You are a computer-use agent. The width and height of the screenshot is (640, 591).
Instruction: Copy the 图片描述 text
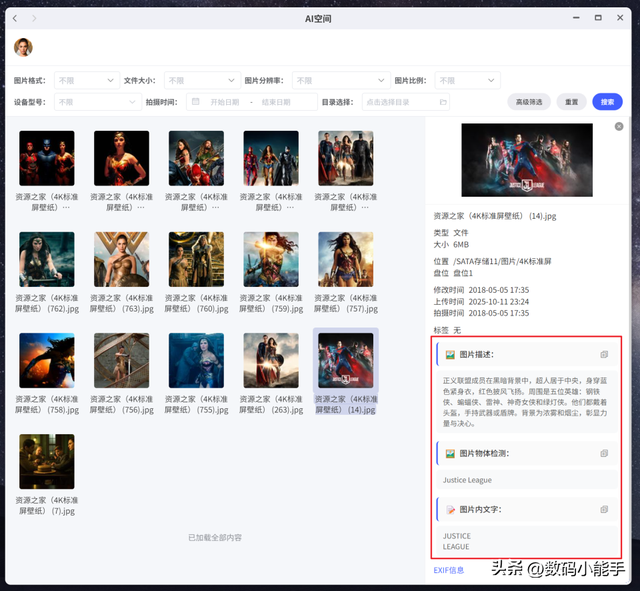point(604,354)
